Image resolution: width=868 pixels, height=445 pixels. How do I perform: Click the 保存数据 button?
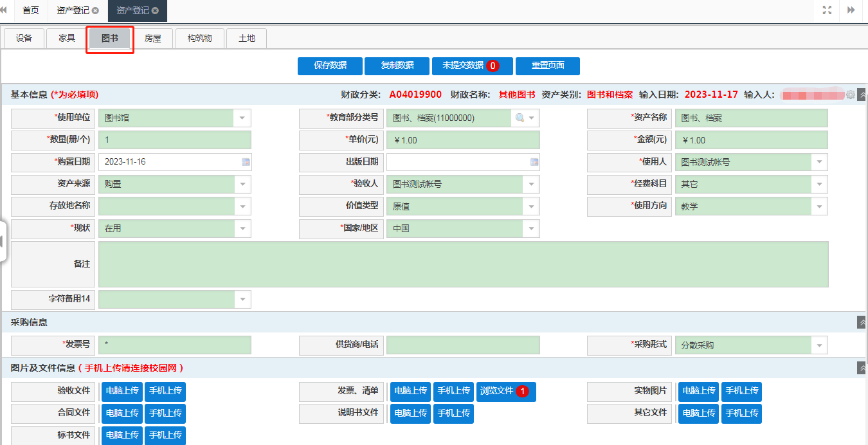pos(330,66)
